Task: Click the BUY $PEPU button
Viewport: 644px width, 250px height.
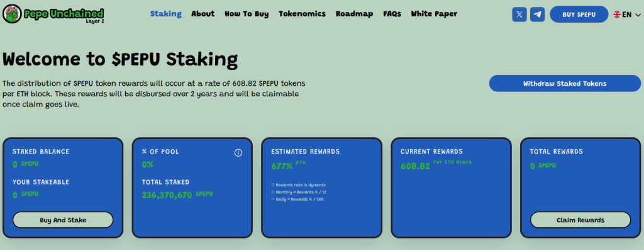Action: [579, 14]
